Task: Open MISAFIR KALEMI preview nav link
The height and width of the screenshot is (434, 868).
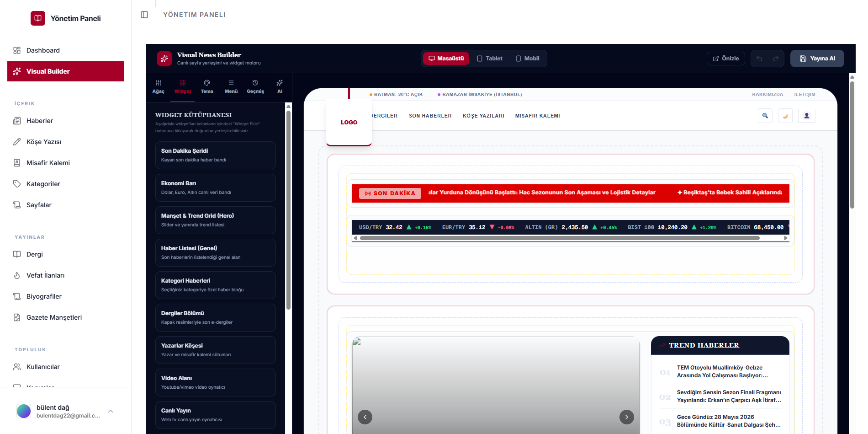Action: click(537, 116)
